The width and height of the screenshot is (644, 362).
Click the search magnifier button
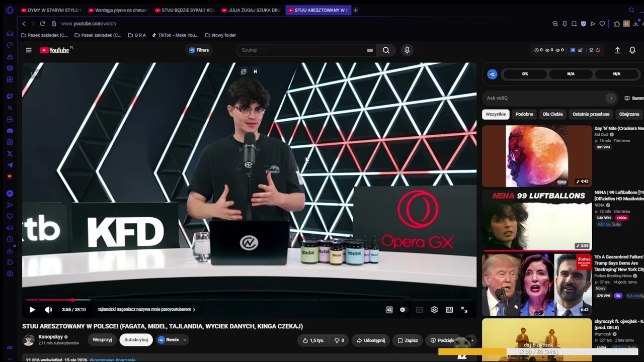386,50
